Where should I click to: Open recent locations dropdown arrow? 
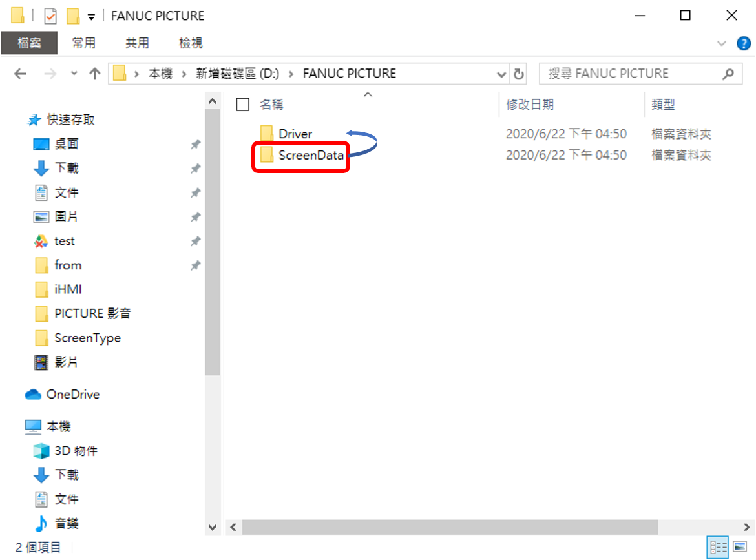(x=74, y=74)
